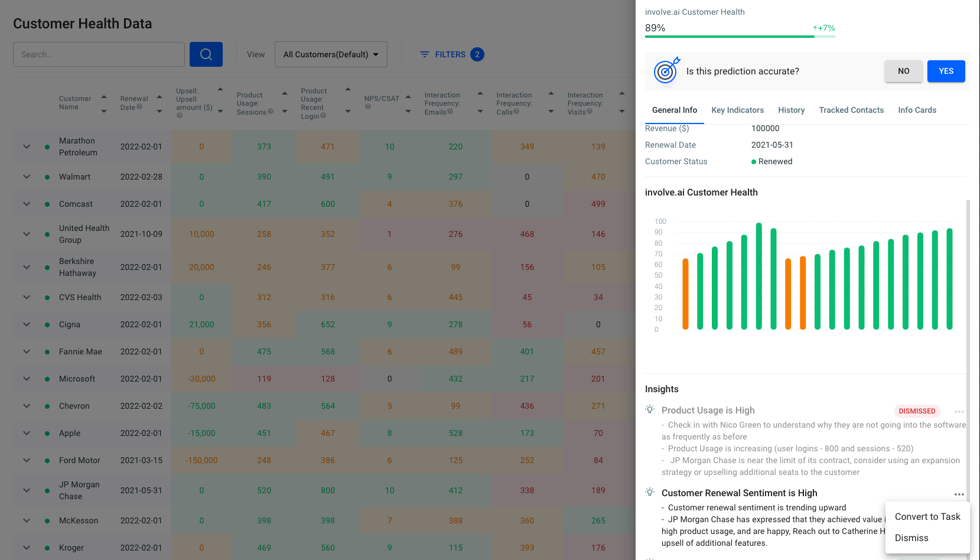This screenshot has width=980, height=560.
Task: Click the NPS/CSAT info icon
Action: pos(367,107)
